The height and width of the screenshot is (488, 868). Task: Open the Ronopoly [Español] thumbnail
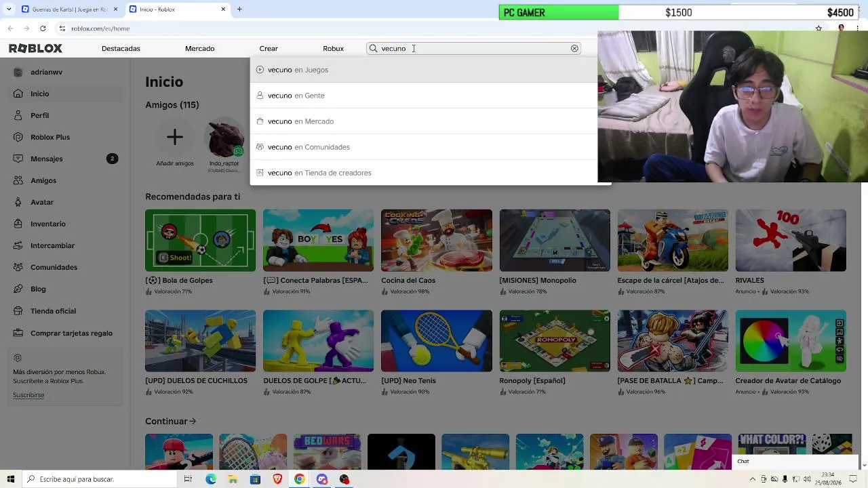[555, 341]
